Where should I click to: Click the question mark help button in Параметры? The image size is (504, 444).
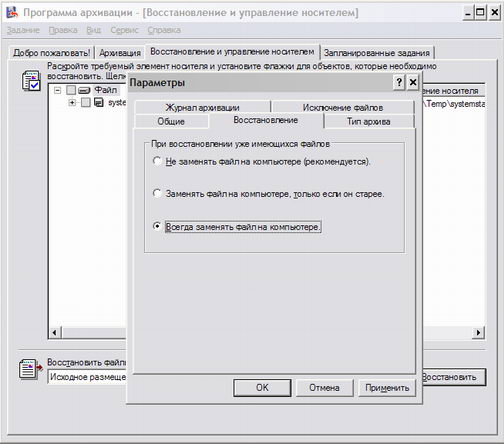pyautogui.click(x=399, y=82)
